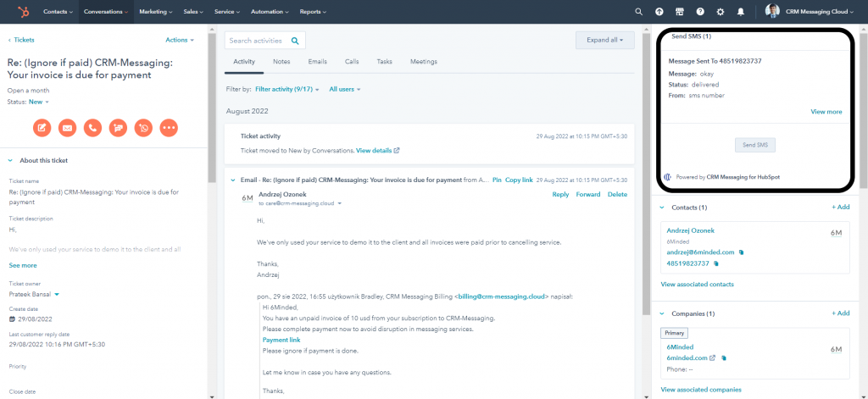Click the Send SMS button
868x399 pixels.
755,145
